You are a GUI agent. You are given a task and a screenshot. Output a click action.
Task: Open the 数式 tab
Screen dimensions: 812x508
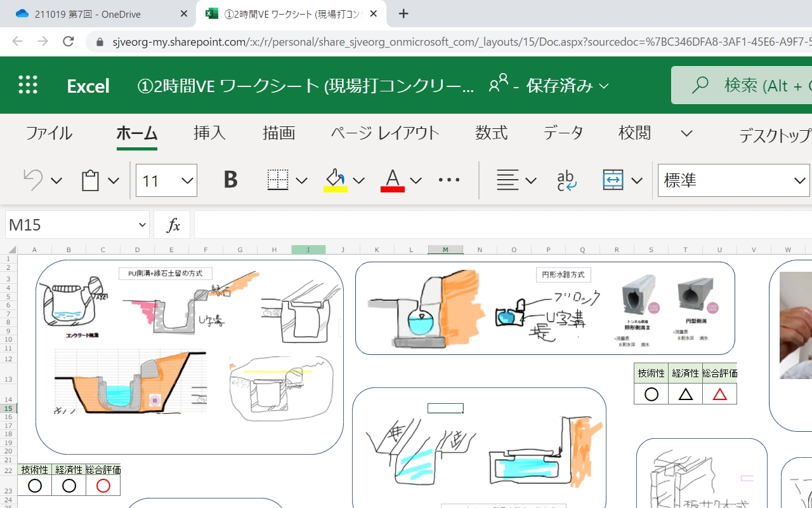[492, 133]
